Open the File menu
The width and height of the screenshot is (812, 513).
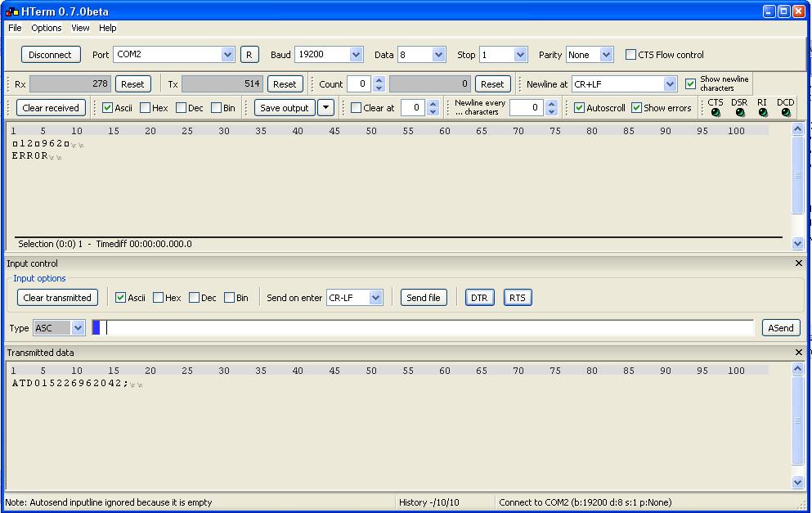coord(15,28)
